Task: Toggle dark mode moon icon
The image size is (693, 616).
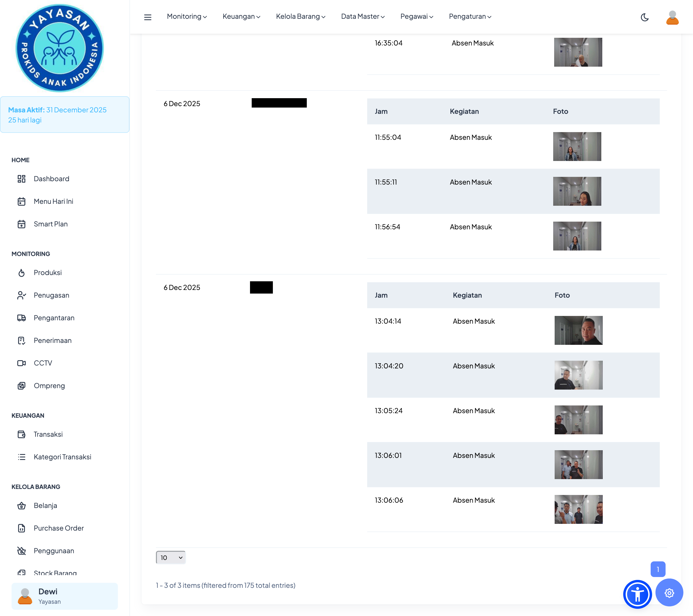Action: coord(645,17)
